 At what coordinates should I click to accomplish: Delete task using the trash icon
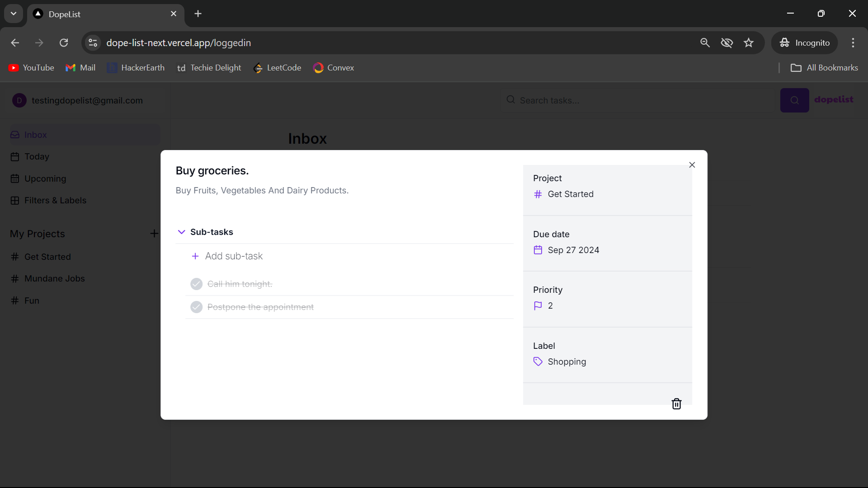click(x=676, y=404)
